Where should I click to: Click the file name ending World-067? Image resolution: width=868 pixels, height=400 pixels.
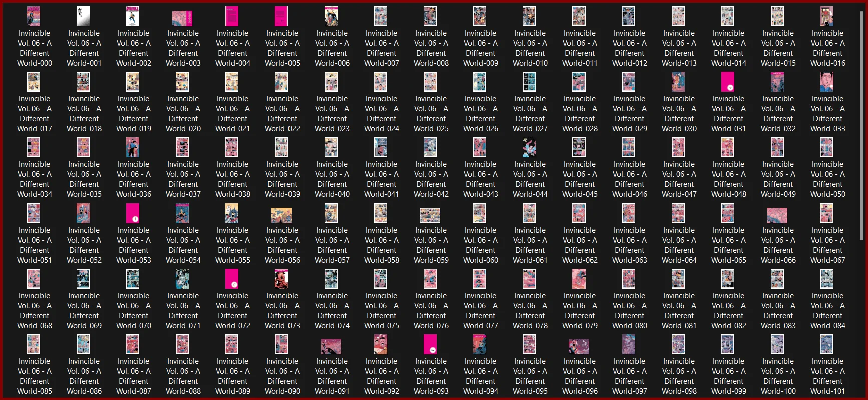pos(828,245)
